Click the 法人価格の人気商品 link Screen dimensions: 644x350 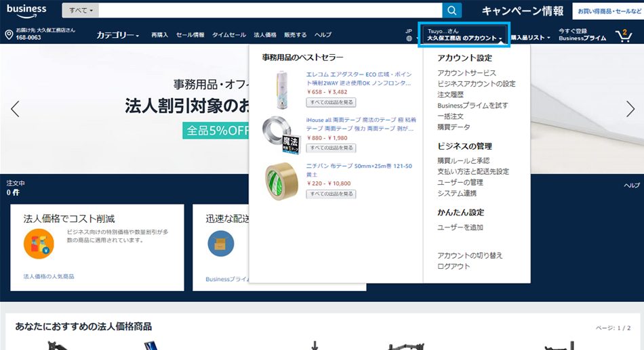(x=48, y=277)
